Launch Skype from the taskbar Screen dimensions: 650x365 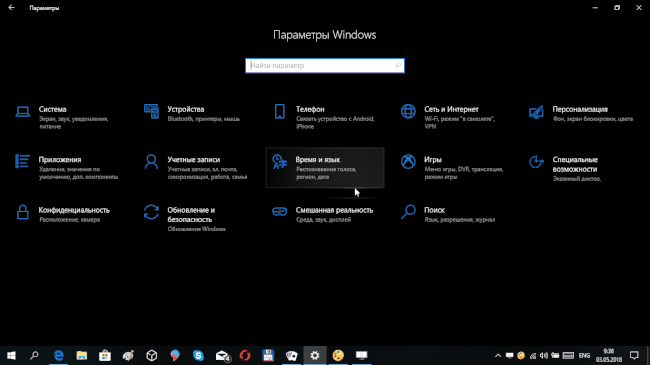(x=198, y=355)
